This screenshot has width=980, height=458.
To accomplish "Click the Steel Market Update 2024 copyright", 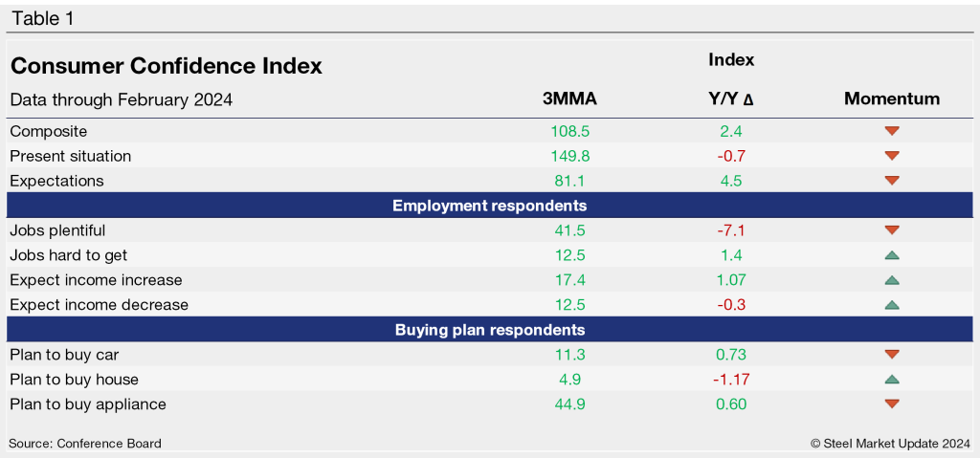I will coord(889,443).
